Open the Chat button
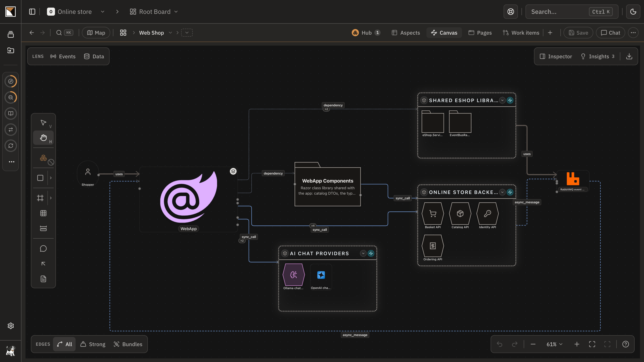 [x=610, y=33]
